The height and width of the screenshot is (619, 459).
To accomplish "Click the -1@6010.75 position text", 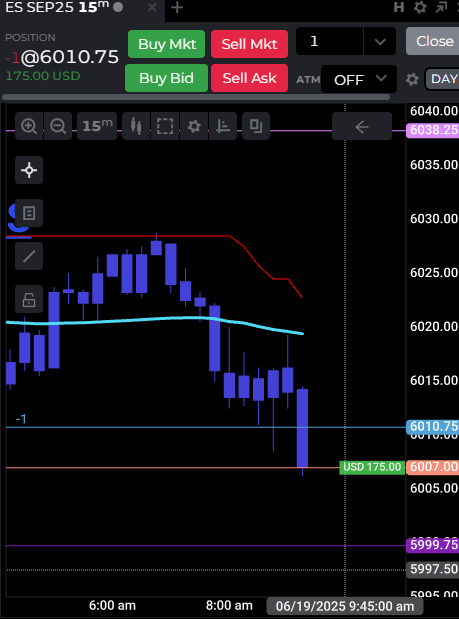I will pos(62,57).
